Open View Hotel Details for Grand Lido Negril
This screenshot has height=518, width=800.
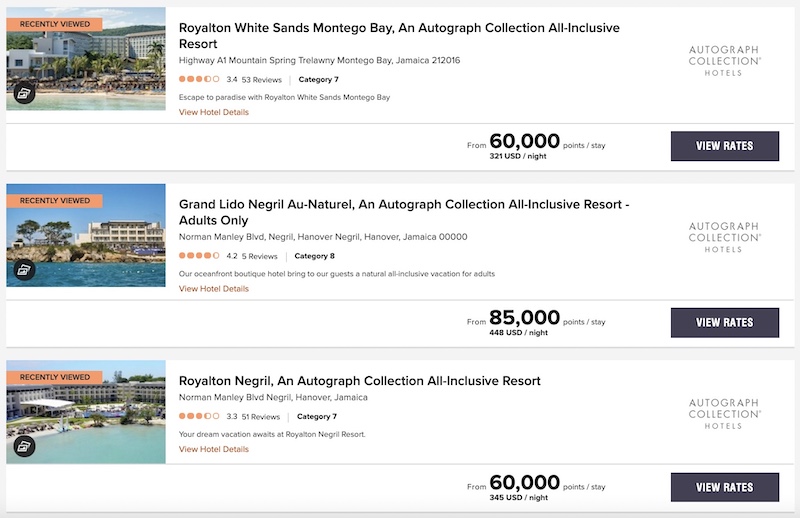(x=214, y=289)
